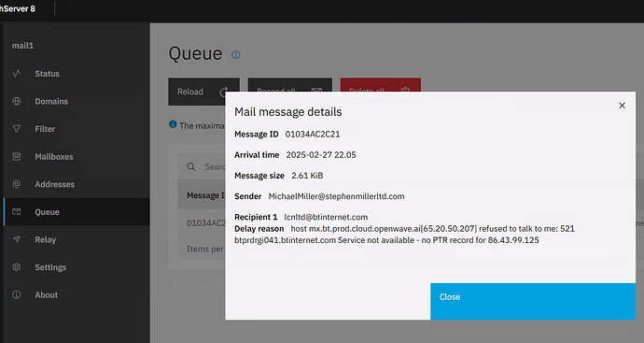The height and width of the screenshot is (343, 644).
Task: Click the message ID value 01034AC2C21
Action: (x=313, y=134)
